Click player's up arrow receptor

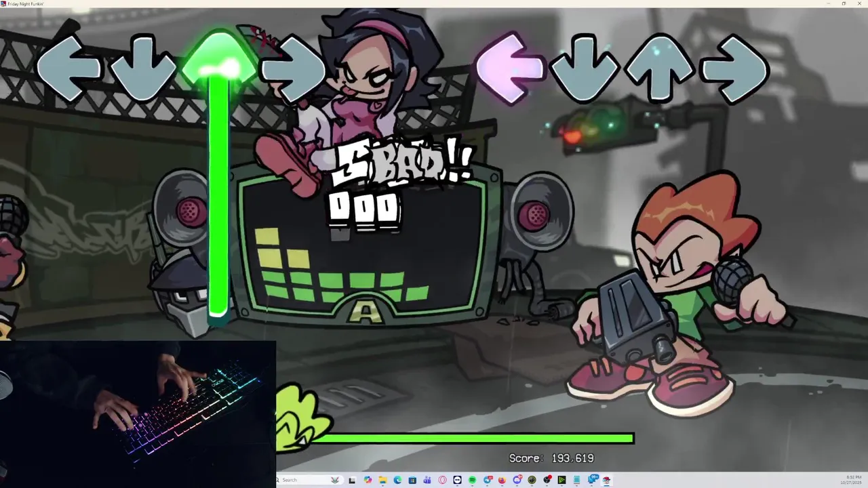660,68
